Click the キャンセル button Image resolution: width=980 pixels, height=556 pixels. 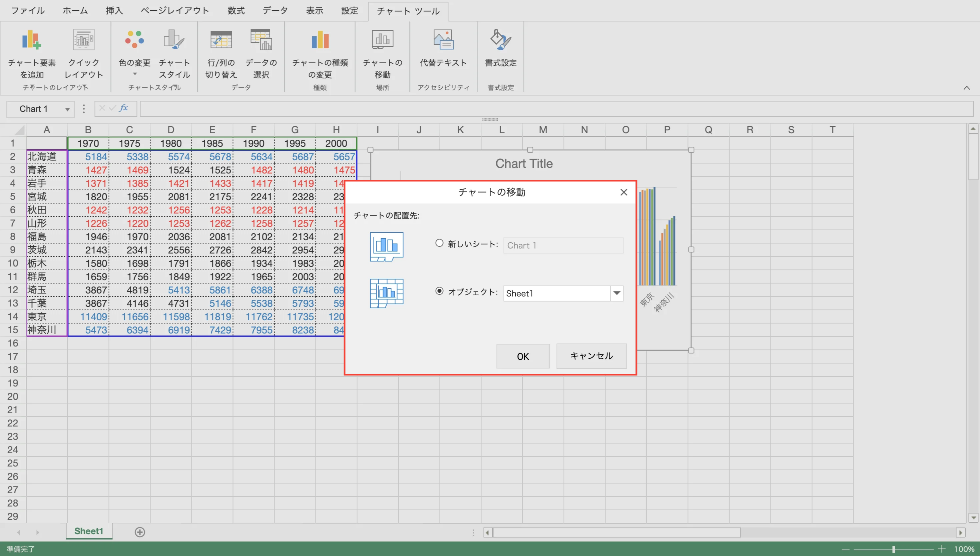click(x=591, y=356)
